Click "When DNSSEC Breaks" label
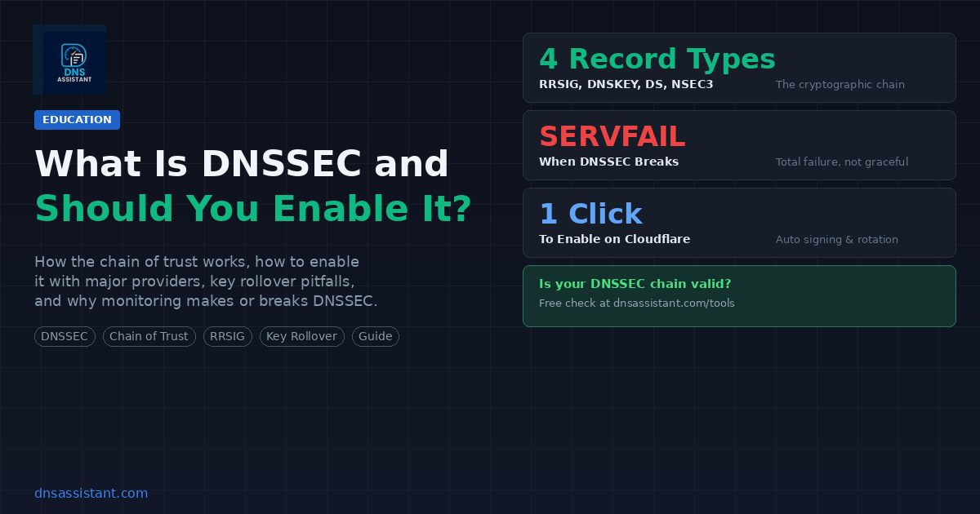Screen dimensions: 980x514 [x=608, y=162]
